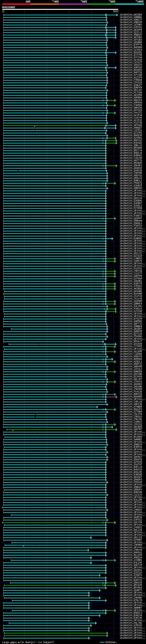Select the UniRef100_Q8NKF4 label

[x=131, y=304]
